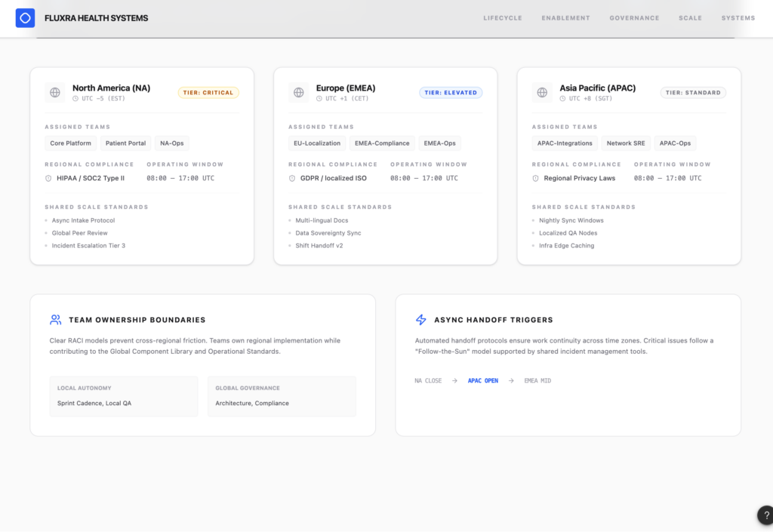Image resolution: width=773 pixels, height=532 pixels.
Task: Select the EMEA-Compliance team tag
Action: pos(382,143)
